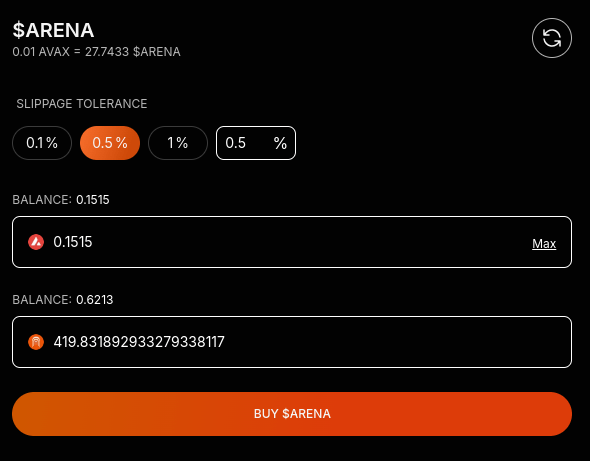Click the ARENA balance value 0.6213
590x461 pixels.
pyautogui.click(x=94, y=300)
